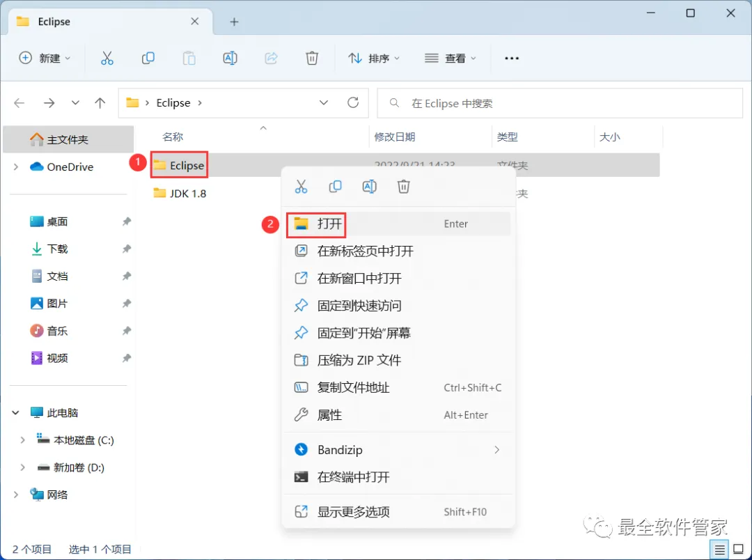Unpin Videos (视频) from quick access
Screen dimensions: 752x560
point(127,358)
